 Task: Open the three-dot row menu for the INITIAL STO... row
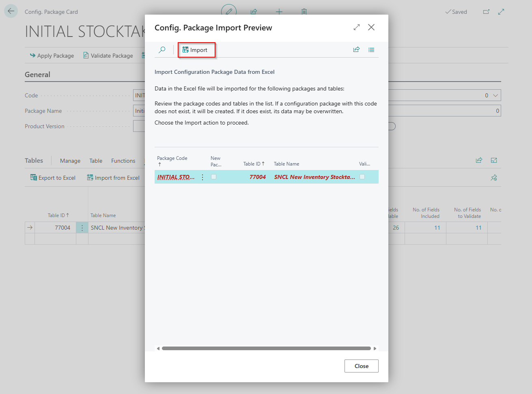(202, 177)
